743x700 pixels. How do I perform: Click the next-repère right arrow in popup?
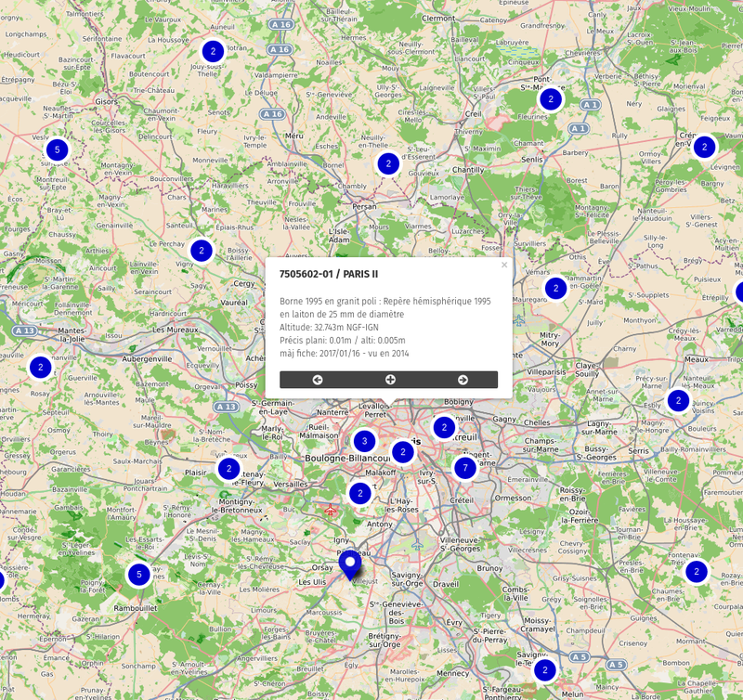click(463, 380)
